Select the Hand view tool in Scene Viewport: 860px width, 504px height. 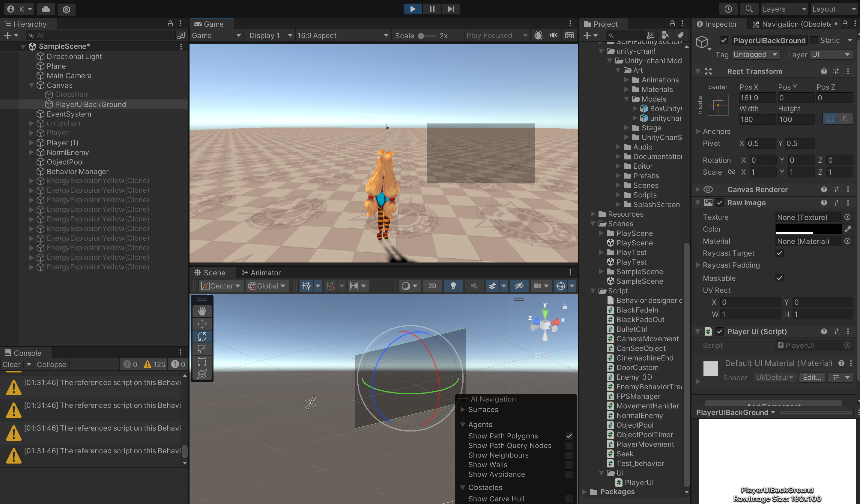coord(202,311)
